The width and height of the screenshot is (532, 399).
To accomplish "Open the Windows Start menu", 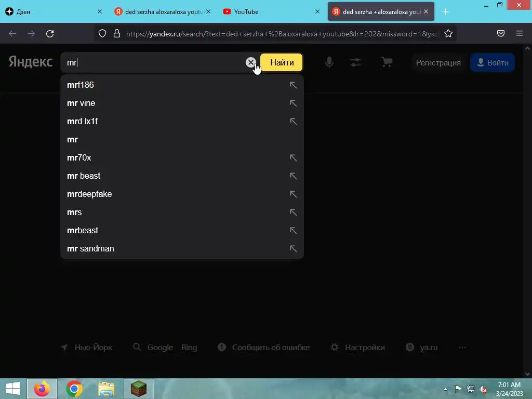I will point(13,389).
